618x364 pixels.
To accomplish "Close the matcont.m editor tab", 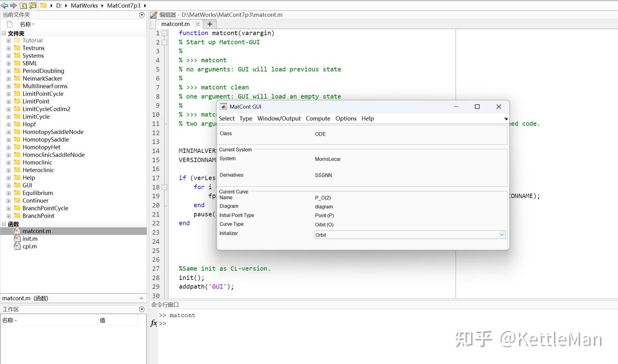I will click(x=197, y=24).
